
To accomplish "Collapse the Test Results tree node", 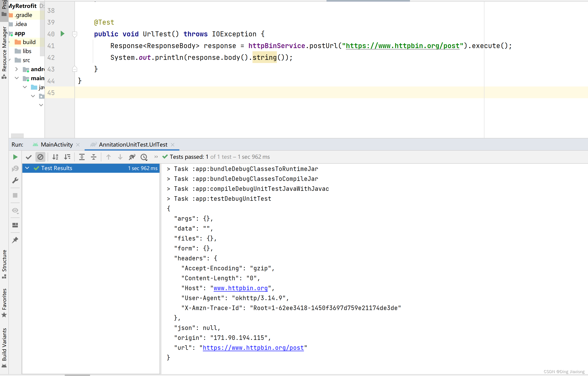I will tap(27, 168).
